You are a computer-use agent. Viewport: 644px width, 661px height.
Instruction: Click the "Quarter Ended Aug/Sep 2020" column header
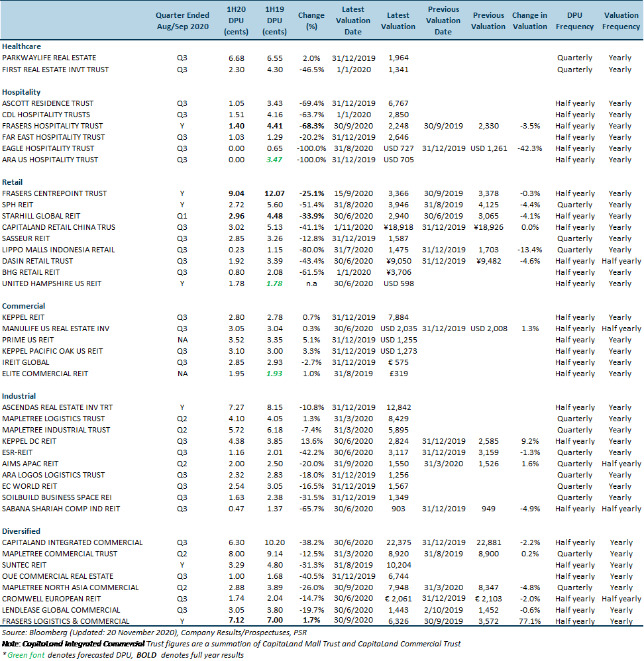(183, 21)
